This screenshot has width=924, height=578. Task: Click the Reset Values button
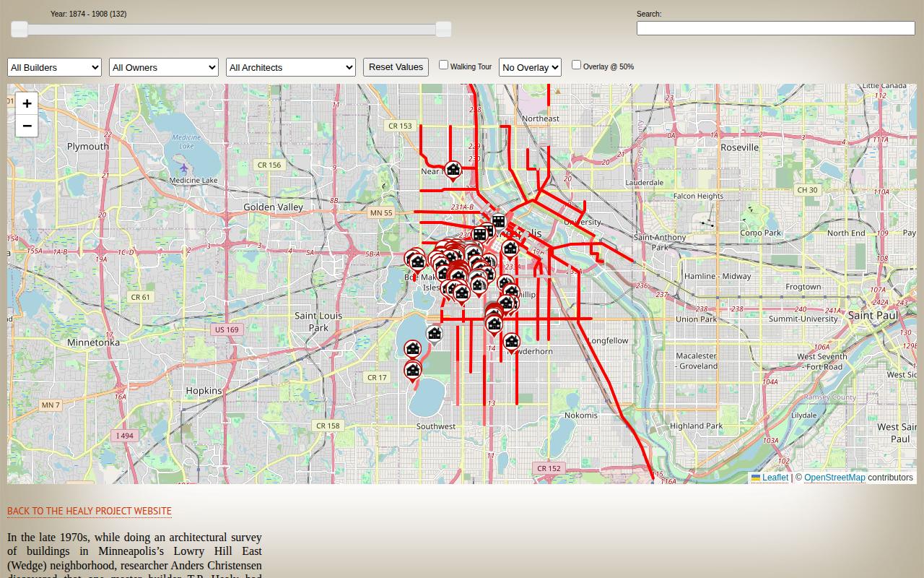tap(396, 67)
